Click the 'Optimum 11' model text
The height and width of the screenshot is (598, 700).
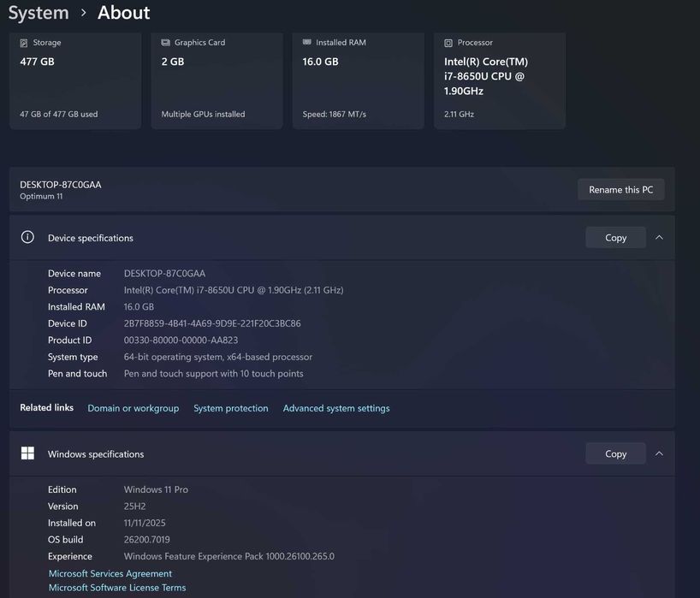coord(41,197)
